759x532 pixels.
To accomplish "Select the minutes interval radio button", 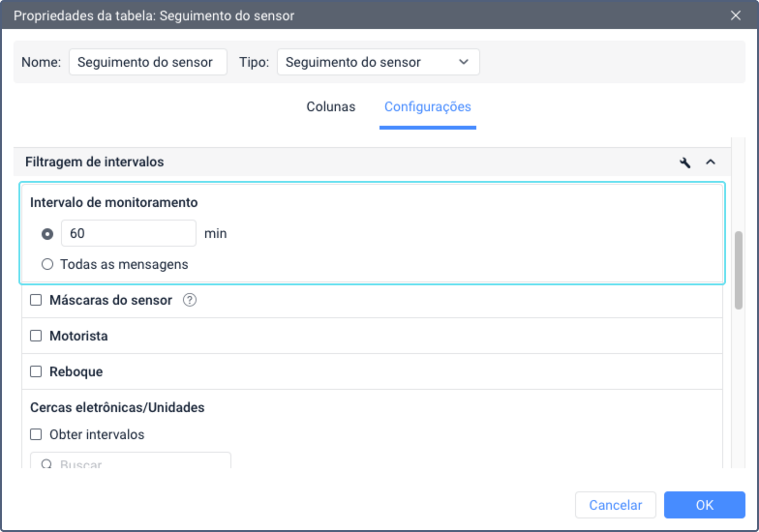I will point(46,234).
